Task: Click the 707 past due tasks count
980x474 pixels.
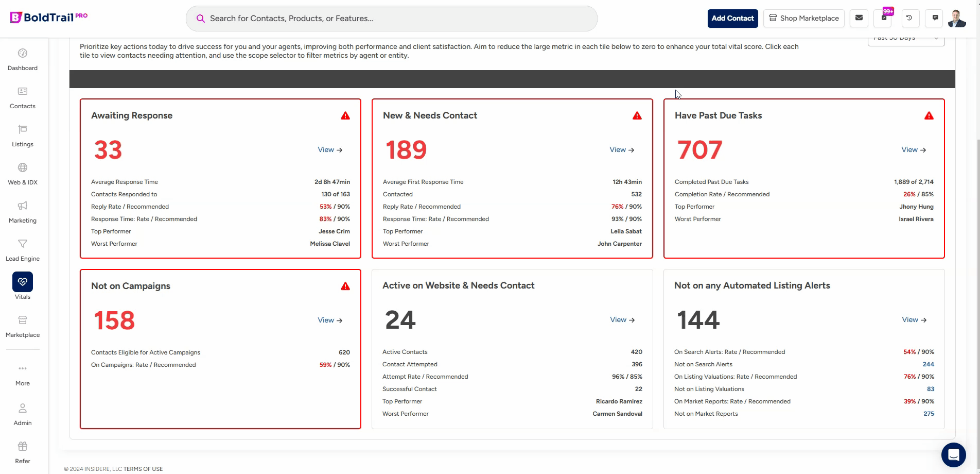Action: tap(699, 150)
